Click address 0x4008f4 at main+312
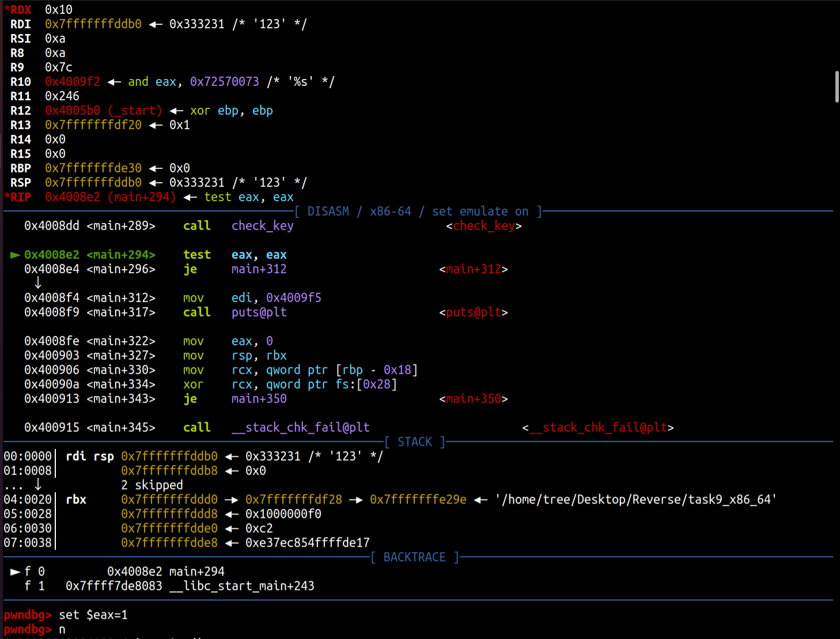 pyautogui.click(x=51, y=298)
